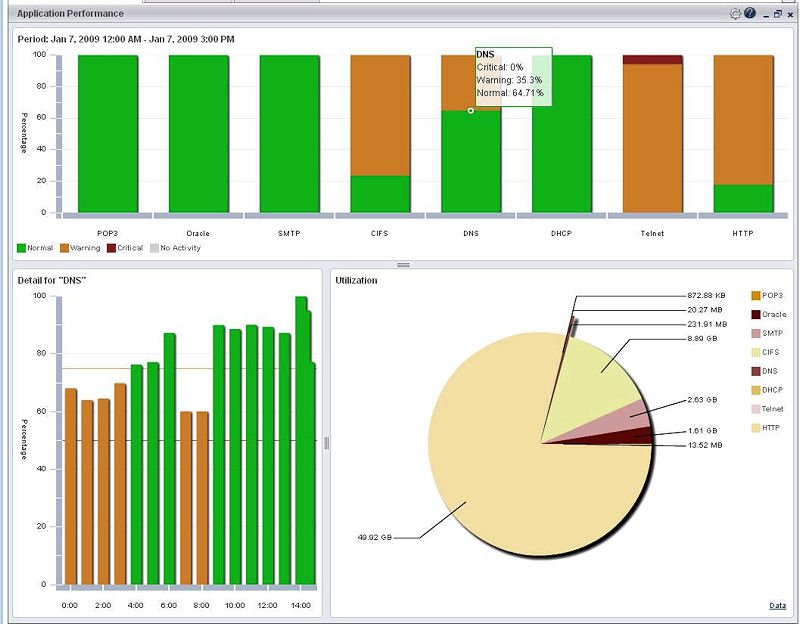Open the panel settings gear icon
Image resolution: width=800 pixels, height=624 pixels.
pos(735,14)
